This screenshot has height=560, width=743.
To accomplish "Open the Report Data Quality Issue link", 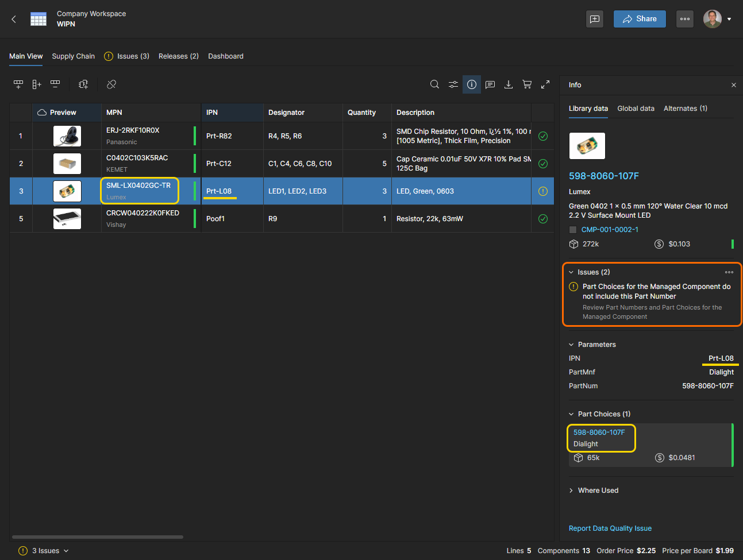I will (x=610, y=528).
